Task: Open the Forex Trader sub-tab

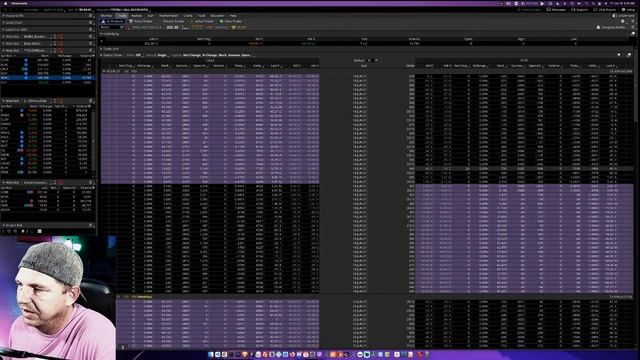Action: 141,21
